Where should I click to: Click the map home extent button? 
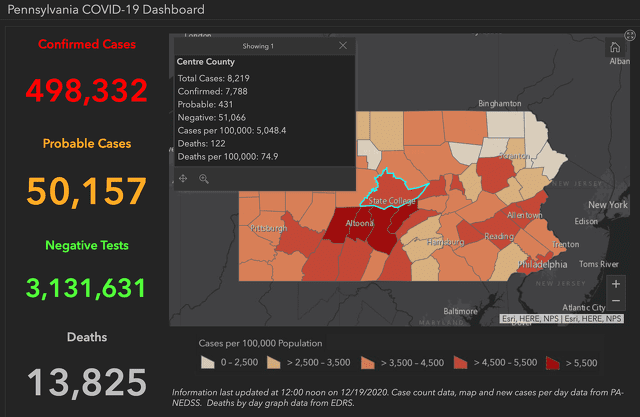click(x=615, y=47)
